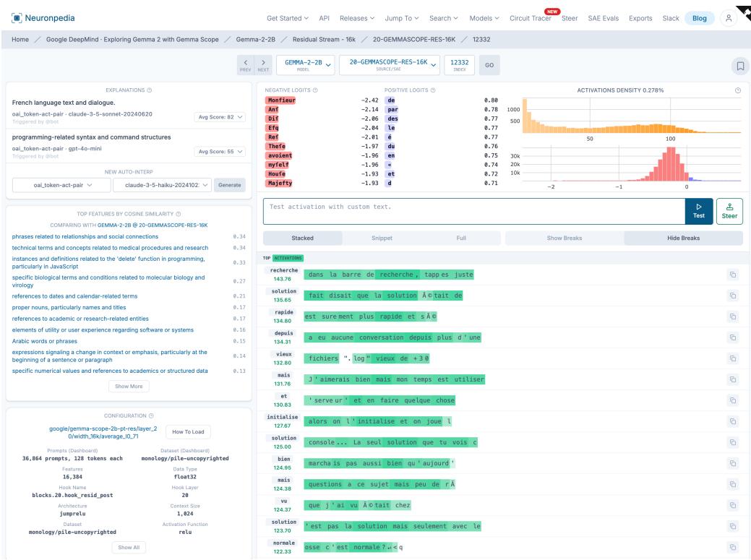Click the How To Load button

pyautogui.click(x=189, y=431)
